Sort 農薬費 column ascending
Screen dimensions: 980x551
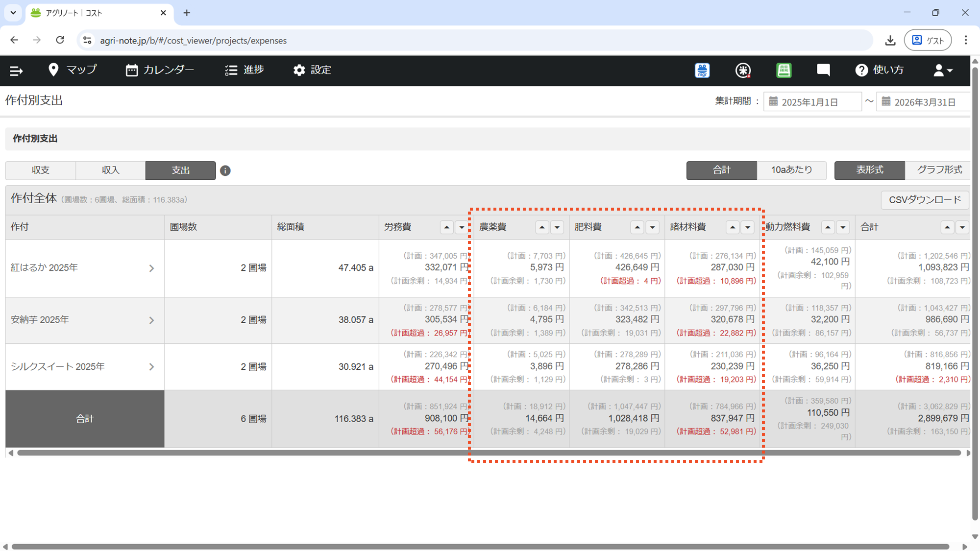[542, 227]
